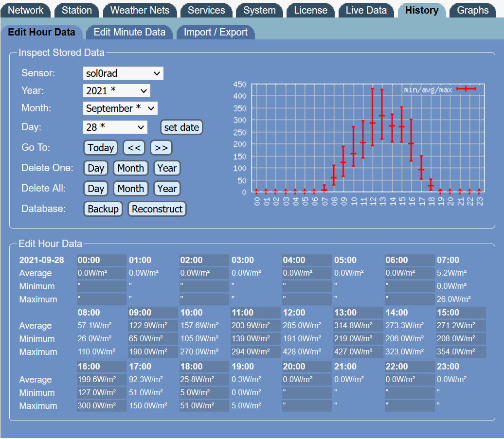The image size is (504, 439).
Task: Switch to the Live Data tab
Action: point(366,10)
